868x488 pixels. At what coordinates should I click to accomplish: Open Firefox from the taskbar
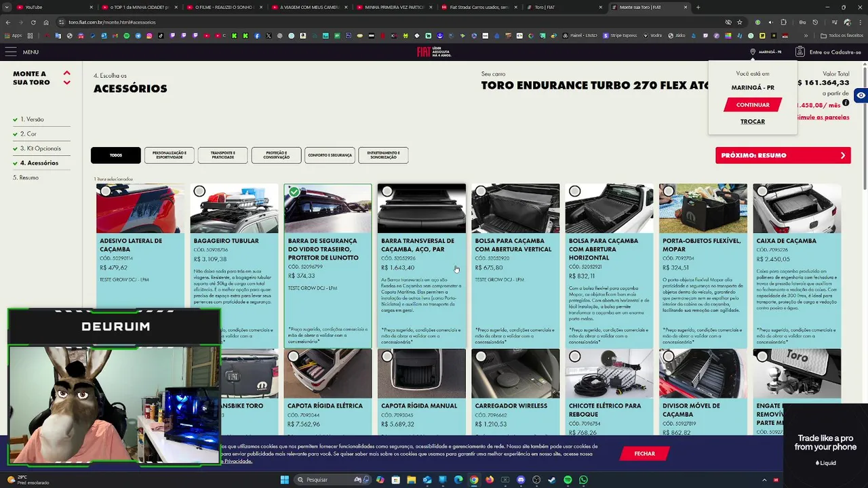point(490,480)
